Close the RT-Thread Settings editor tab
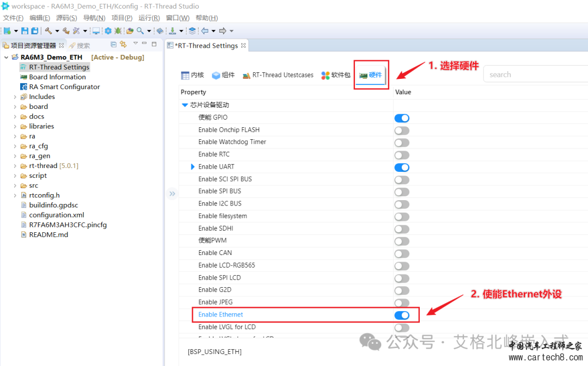The height and width of the screenshot is (366, 588). click(243, 45)
